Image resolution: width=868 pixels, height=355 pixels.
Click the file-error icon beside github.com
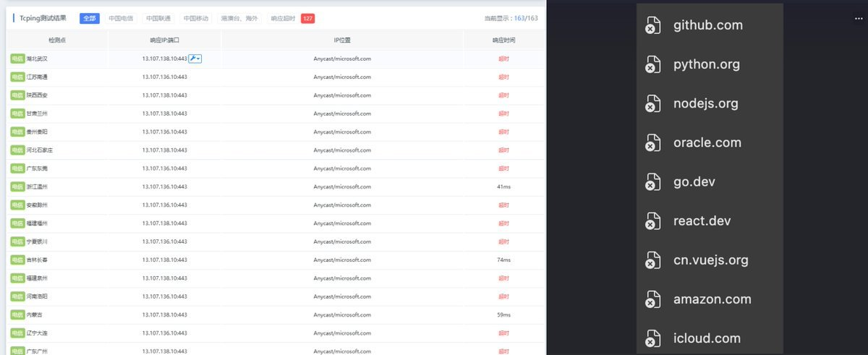point(652,25)
